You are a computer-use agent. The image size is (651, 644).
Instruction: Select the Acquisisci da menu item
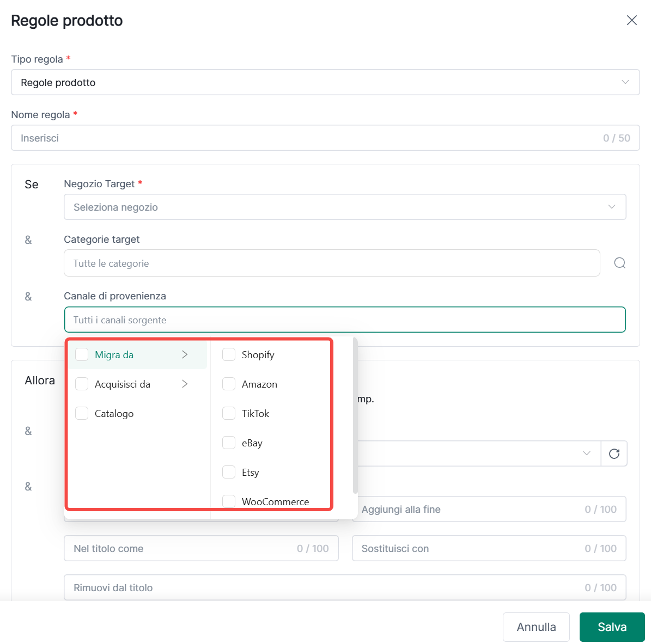click(x=123, y=384)
